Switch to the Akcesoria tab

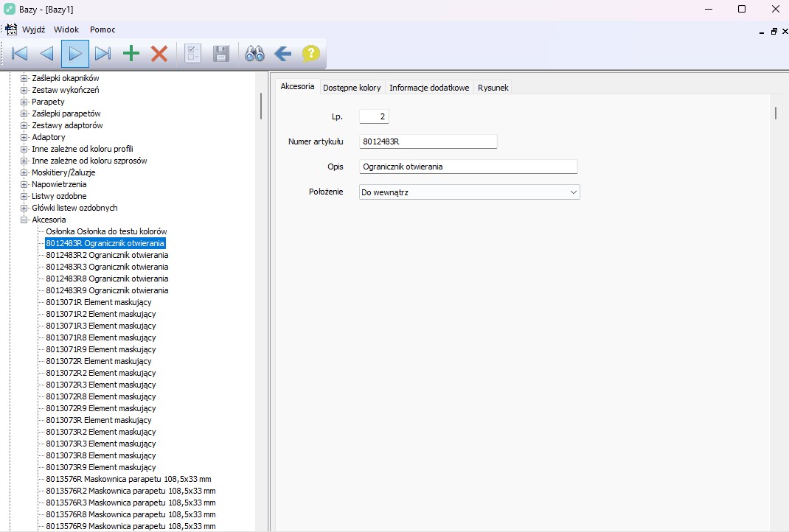(297, 86)
